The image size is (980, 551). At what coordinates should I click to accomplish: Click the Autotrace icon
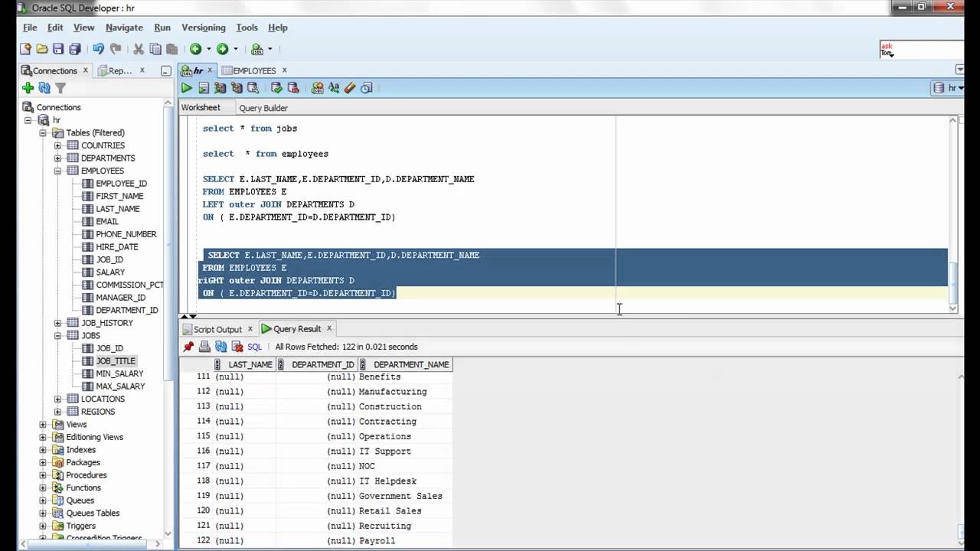coord(237,88)
